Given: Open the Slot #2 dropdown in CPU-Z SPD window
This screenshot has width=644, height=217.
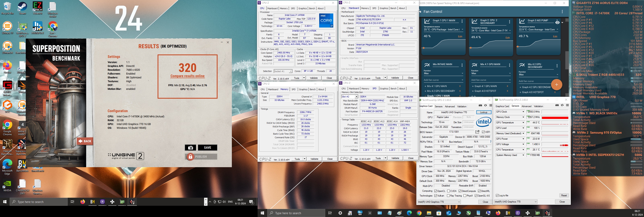Looking at the screenshot, I should tap(350, 97).
